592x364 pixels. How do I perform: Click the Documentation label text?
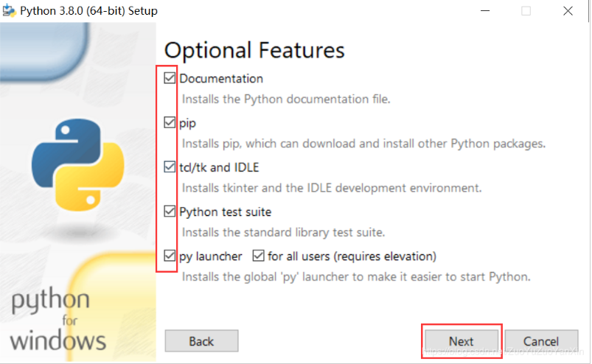(221, 78)
